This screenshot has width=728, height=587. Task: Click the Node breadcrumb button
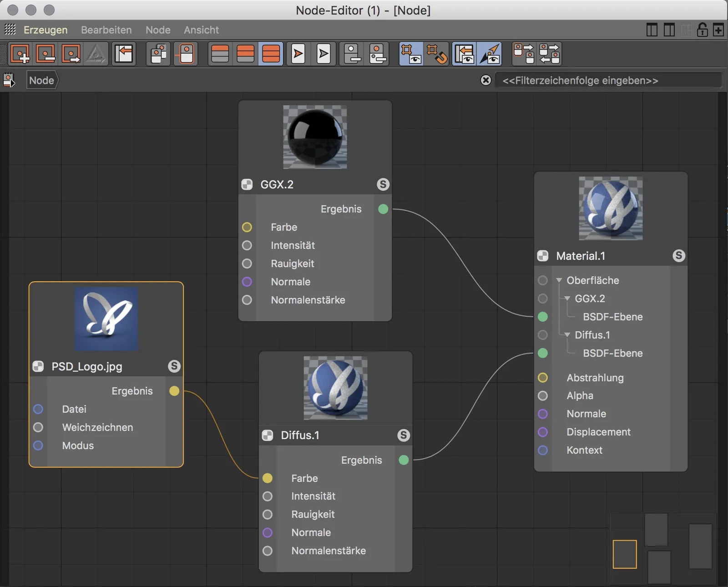coord(42,81)
